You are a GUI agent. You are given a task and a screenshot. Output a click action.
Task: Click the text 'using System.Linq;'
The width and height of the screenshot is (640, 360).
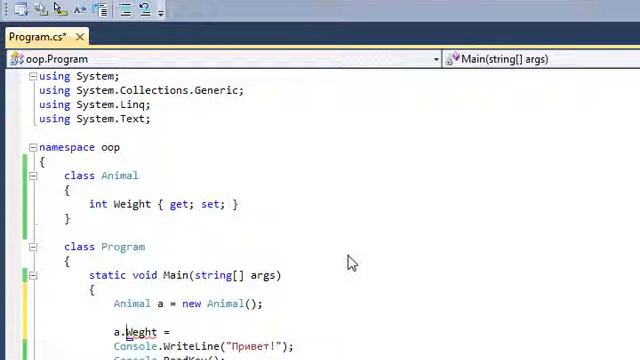tap(95, 104)
